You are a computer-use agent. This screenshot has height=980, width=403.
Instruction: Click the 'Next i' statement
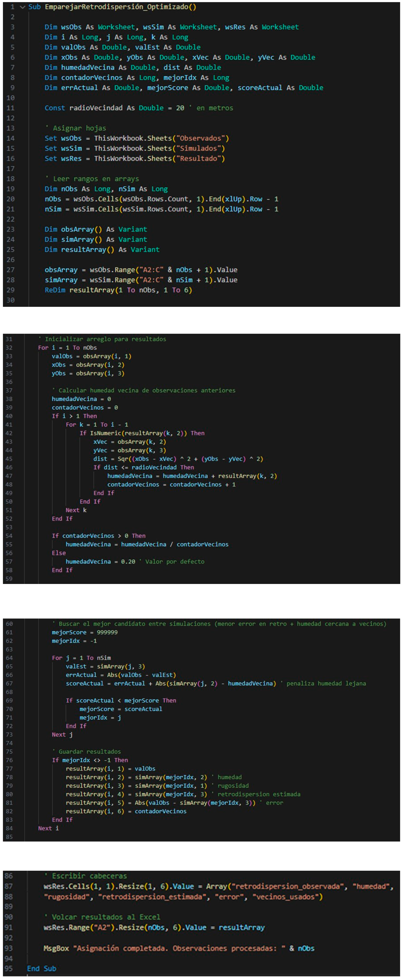48,829
